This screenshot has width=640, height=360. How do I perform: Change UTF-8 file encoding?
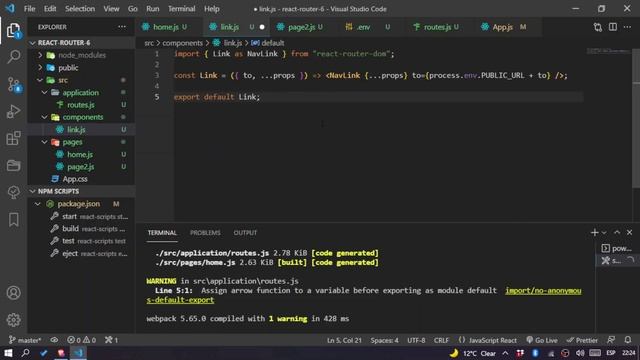416,340
